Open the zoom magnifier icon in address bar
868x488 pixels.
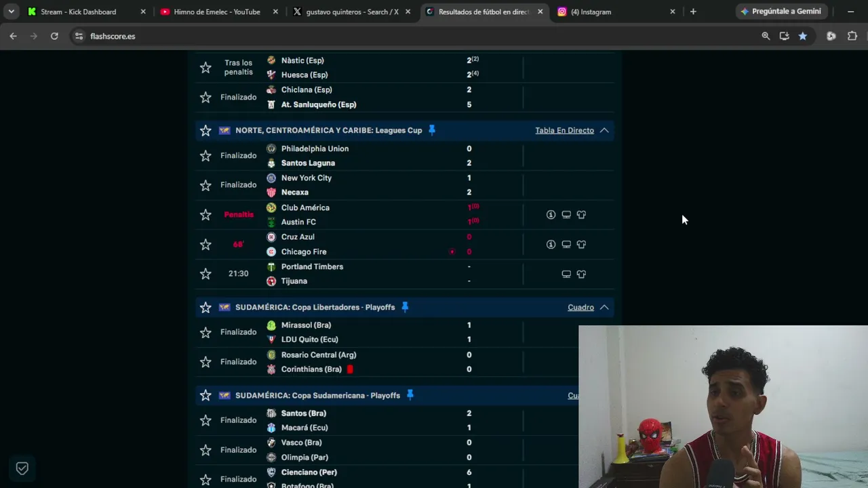point(766,36)
